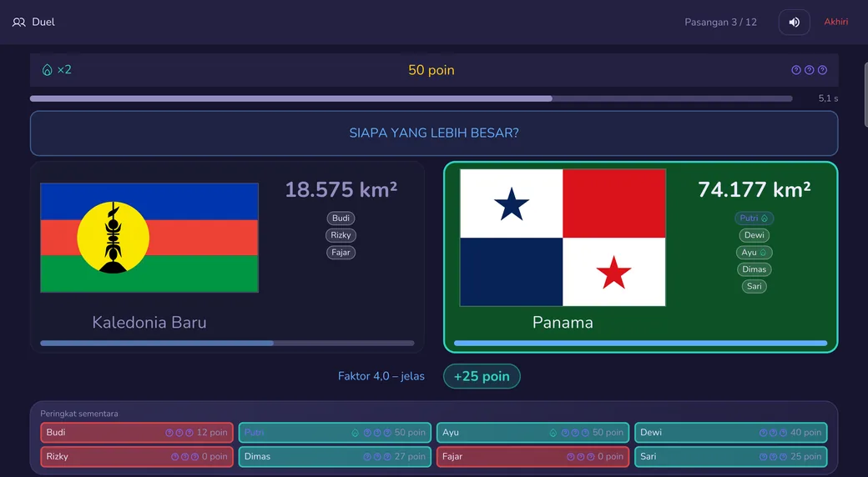Click the Dimas row in the ranking
The width and height of the screenshot is (868, 477).
(335, 456)
